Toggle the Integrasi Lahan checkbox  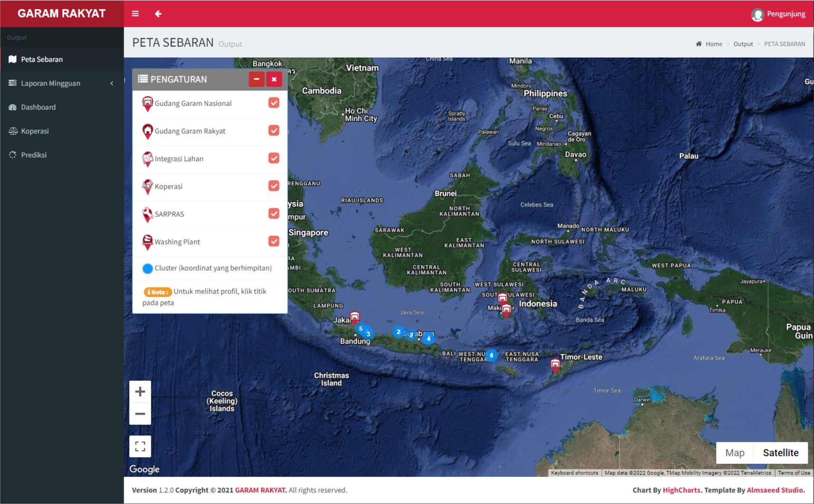274,158
